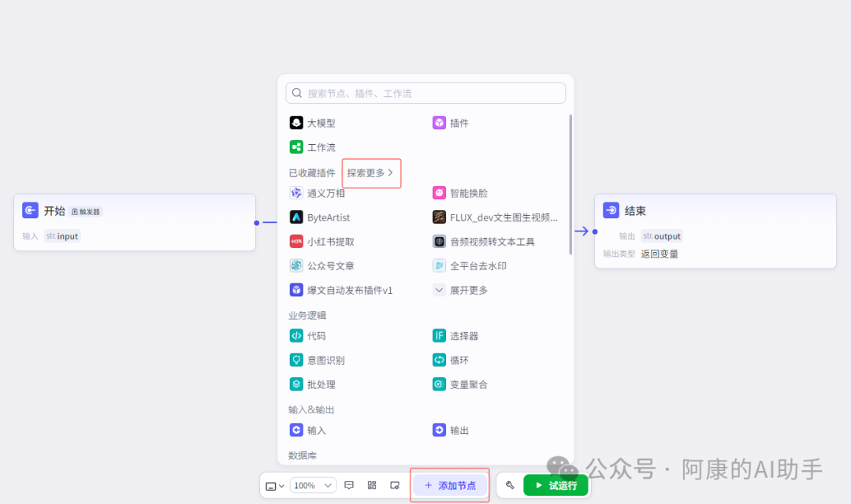Open the 100% zoom dropdown
The width and height of the screenshot is (851, 504).
(x=313, y=486)
